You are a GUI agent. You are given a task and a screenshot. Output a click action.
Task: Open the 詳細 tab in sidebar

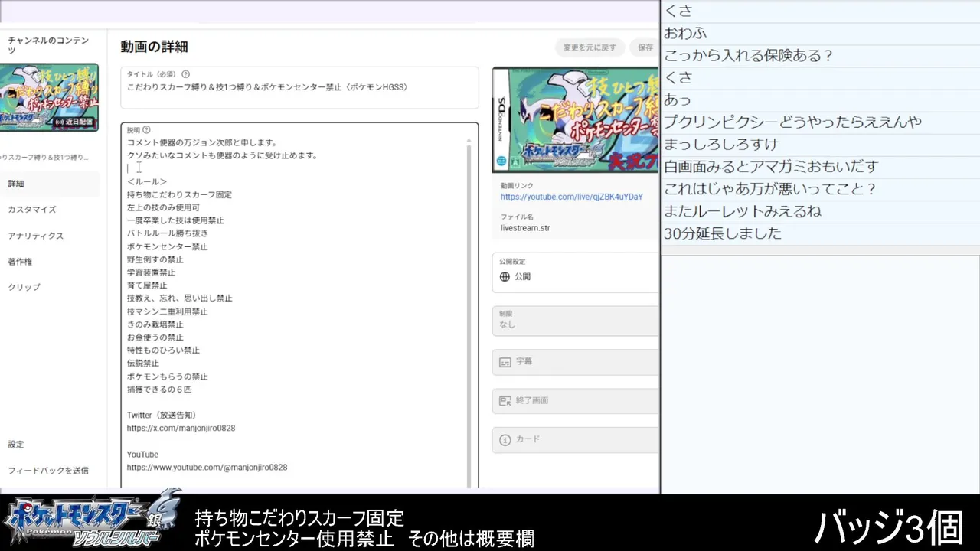tap(50, 184)
